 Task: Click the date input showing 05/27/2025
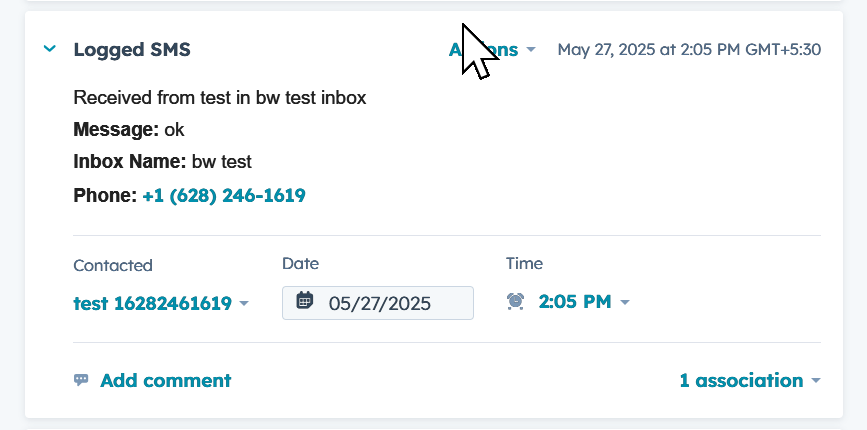point(378,303)
